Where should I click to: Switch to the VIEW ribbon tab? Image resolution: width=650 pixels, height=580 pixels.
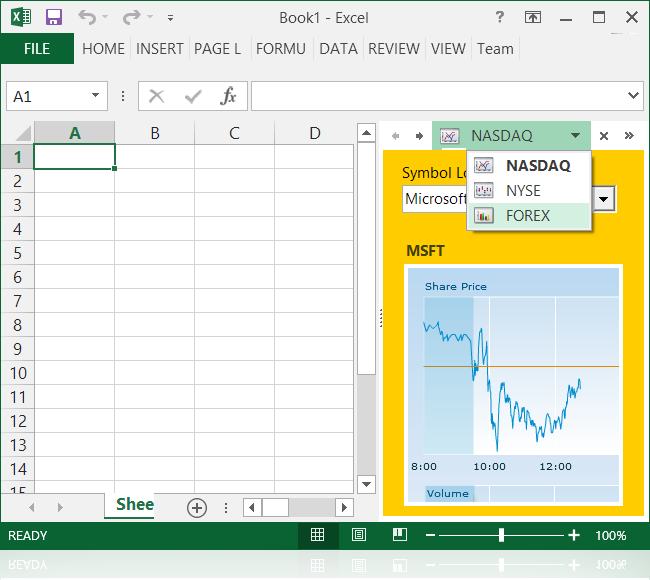pyautogui.click(x=448, y=49)
